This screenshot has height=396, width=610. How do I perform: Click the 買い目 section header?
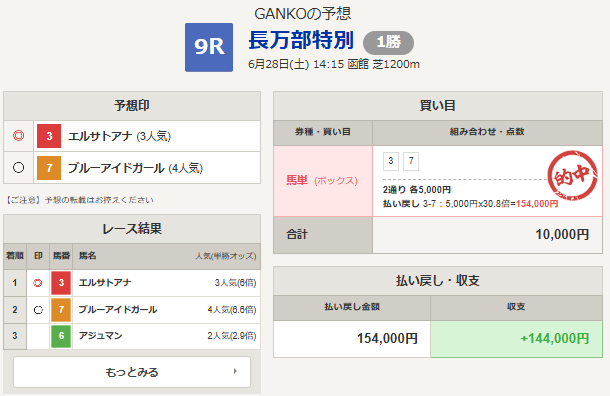(x=438, y=106)
